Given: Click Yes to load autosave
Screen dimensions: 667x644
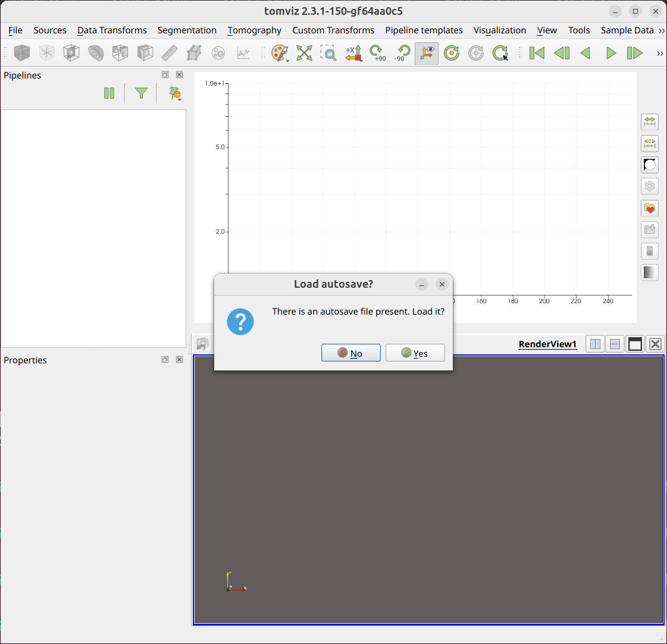Looking at the screenshot, I should coord(415,353).
